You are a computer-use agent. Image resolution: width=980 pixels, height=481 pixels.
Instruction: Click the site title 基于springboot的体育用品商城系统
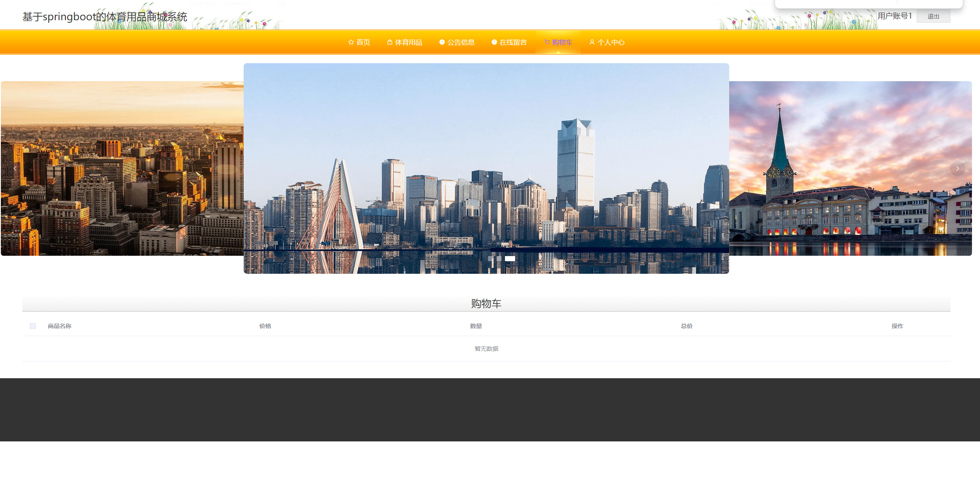tap(105, 17)
